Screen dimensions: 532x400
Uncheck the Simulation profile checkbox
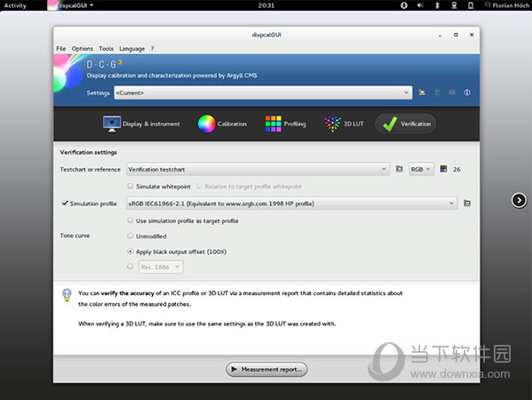tap(65, 203)
